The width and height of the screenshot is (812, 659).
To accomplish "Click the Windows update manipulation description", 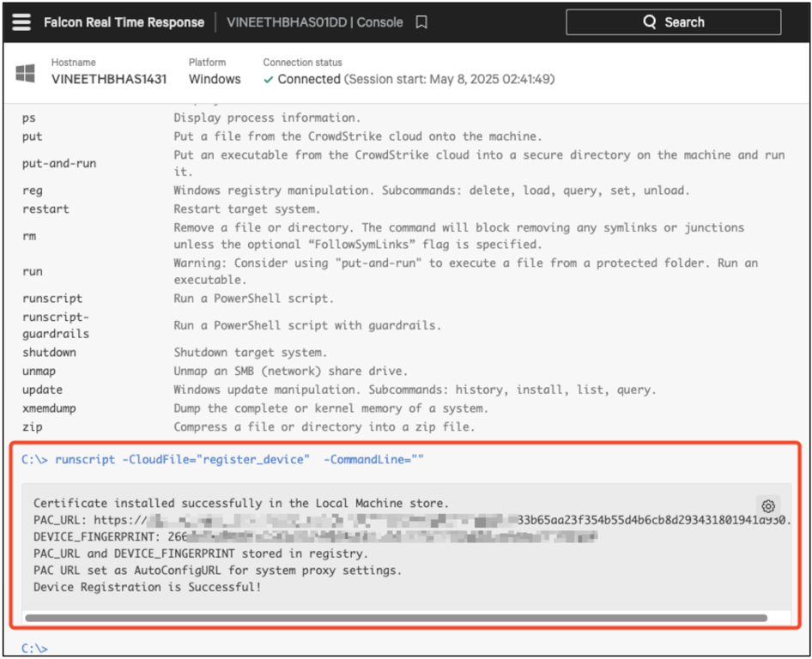I will click(415, 390).
